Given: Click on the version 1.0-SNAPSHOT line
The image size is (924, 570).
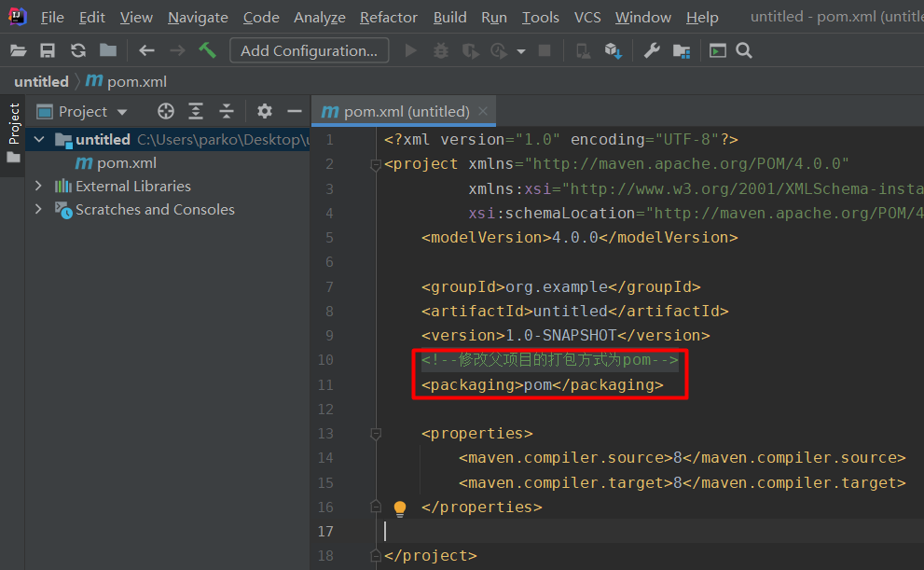Looking at the screenshot, I should click(x=566, y=336).
